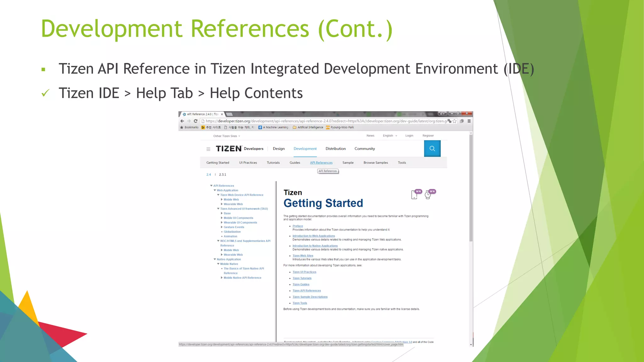Select the Development main menu item
Screen dimensions: 644x362
point(305,149)
